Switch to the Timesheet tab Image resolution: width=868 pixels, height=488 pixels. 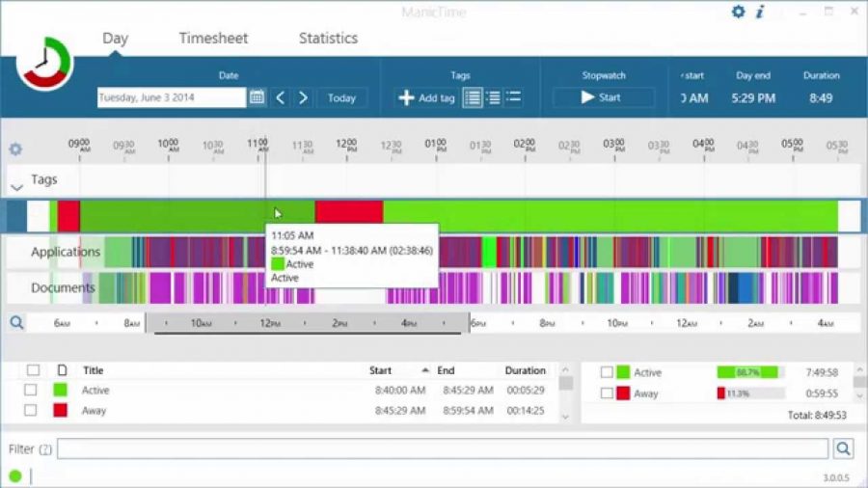[x=213, y=39]
